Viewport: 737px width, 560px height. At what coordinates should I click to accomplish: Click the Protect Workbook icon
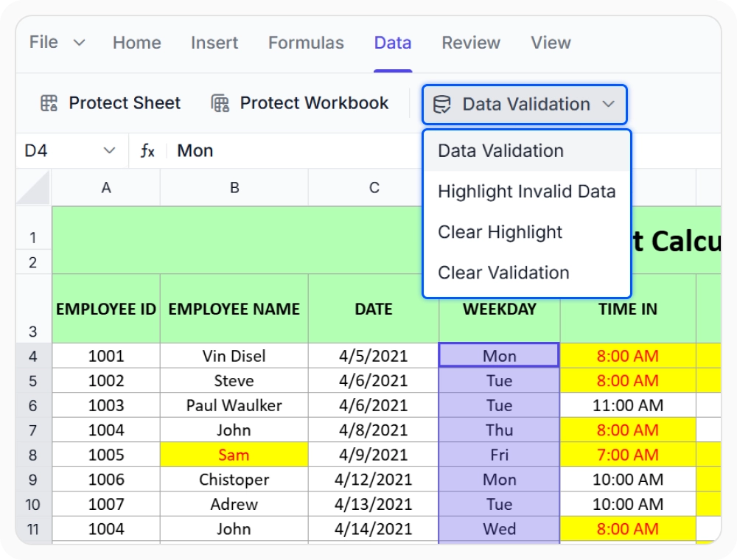pos(220,103)
